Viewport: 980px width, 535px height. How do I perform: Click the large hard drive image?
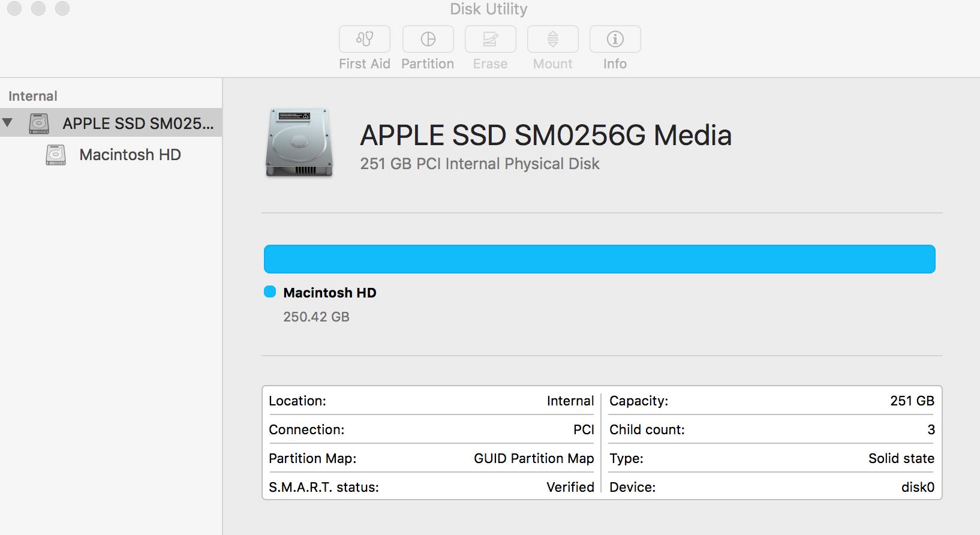pyautogui.click(x=299, y=143)
